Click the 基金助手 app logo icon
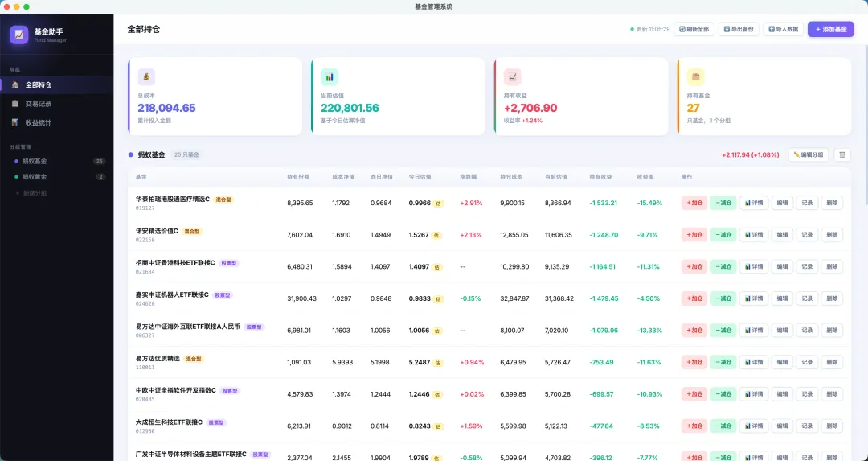Screen dimensions: 868x461 click(x=18, y=35)
